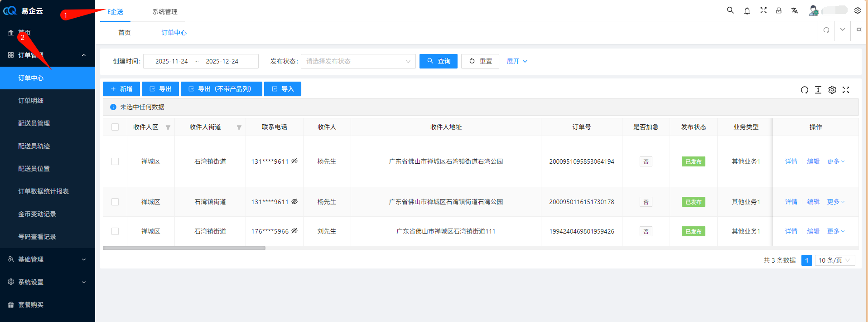Open the 发布状态 dropdown

coord(358,61)
